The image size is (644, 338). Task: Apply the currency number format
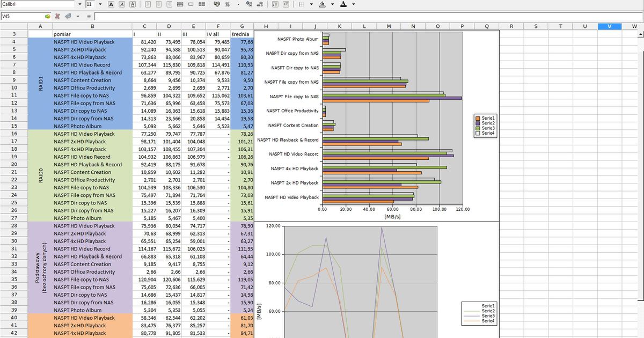pos(217,4)
